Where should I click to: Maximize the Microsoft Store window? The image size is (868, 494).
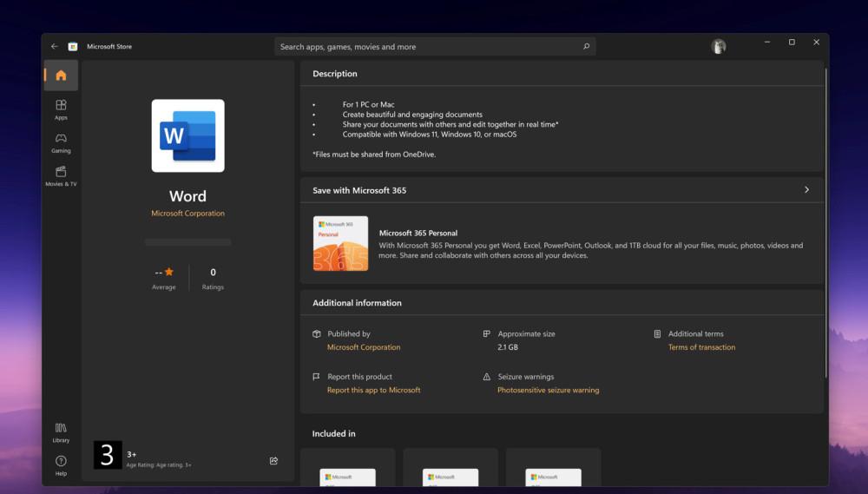tap(792, 42)
